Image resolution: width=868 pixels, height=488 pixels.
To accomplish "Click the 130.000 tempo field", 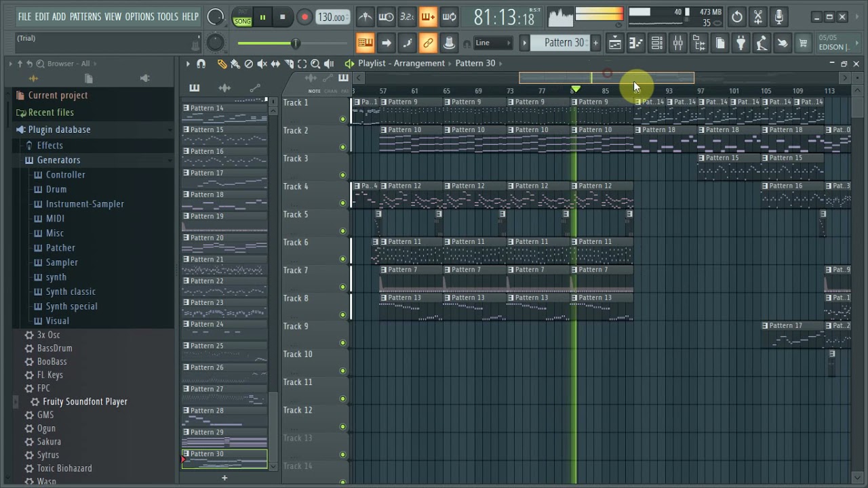I will 332,18.
